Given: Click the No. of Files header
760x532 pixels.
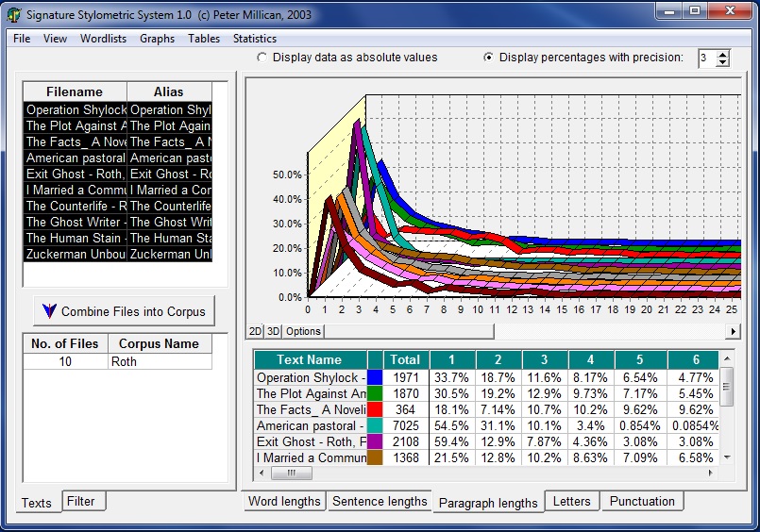Looking at the screenshot, I should tap(65, 343).
